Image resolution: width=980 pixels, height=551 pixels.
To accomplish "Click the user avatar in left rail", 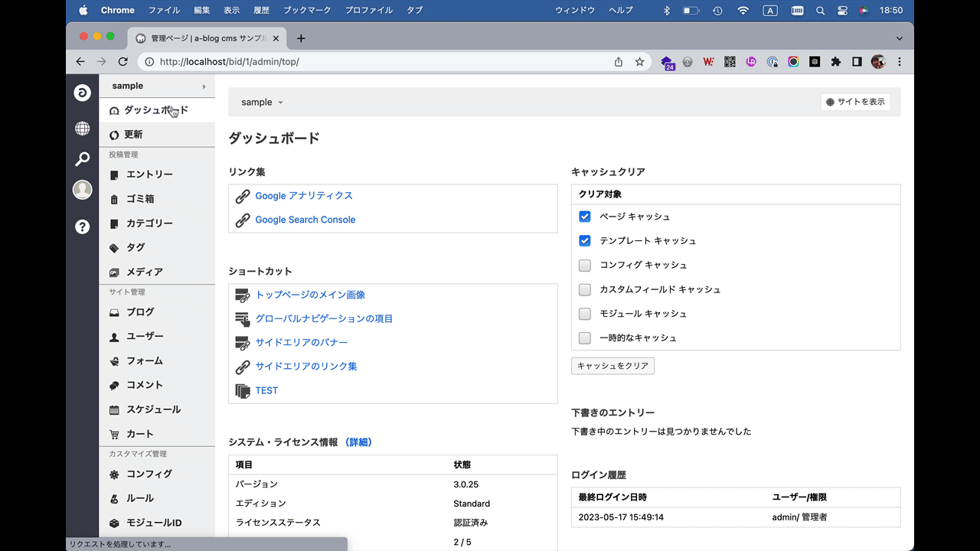I will pyautogui.click(x=82, y=191).
